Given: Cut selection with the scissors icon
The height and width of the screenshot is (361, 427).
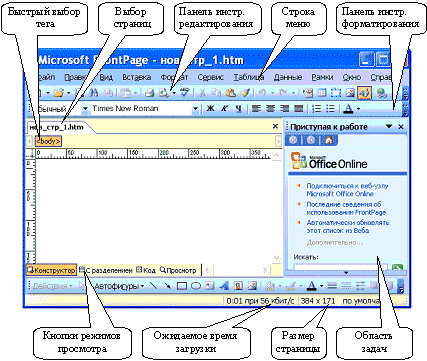Looking at the screenshot, I should click(202, 93).
